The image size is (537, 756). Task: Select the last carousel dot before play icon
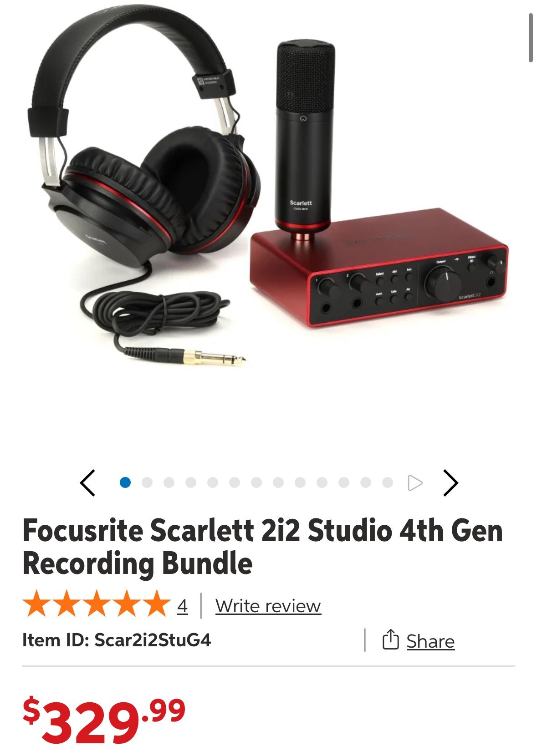pos(388,482)
